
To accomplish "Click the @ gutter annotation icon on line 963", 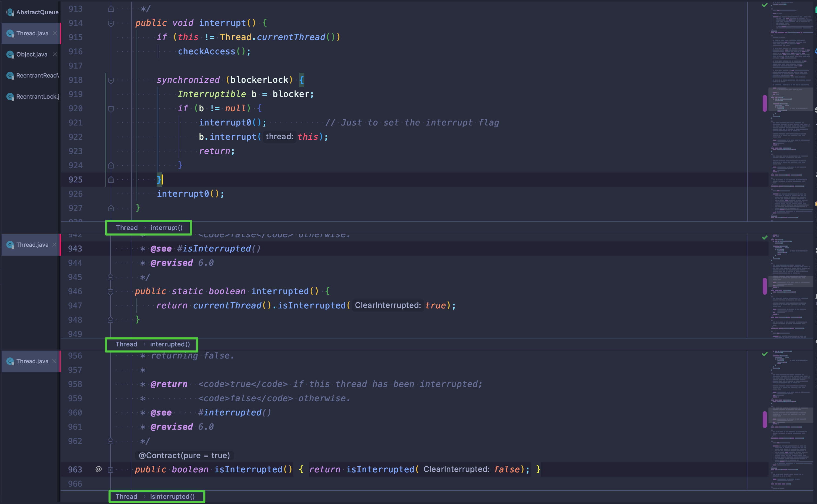I will tap(98, 469).
